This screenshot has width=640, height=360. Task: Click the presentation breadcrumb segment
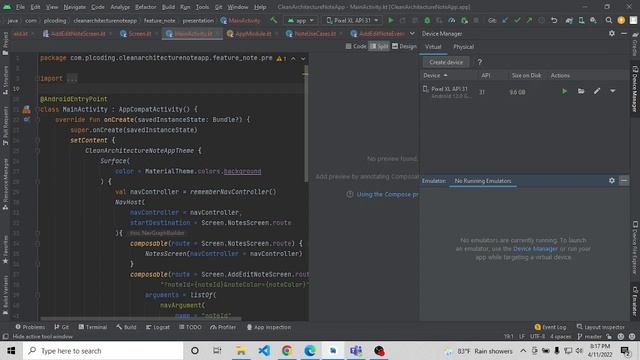pos(198,20)
